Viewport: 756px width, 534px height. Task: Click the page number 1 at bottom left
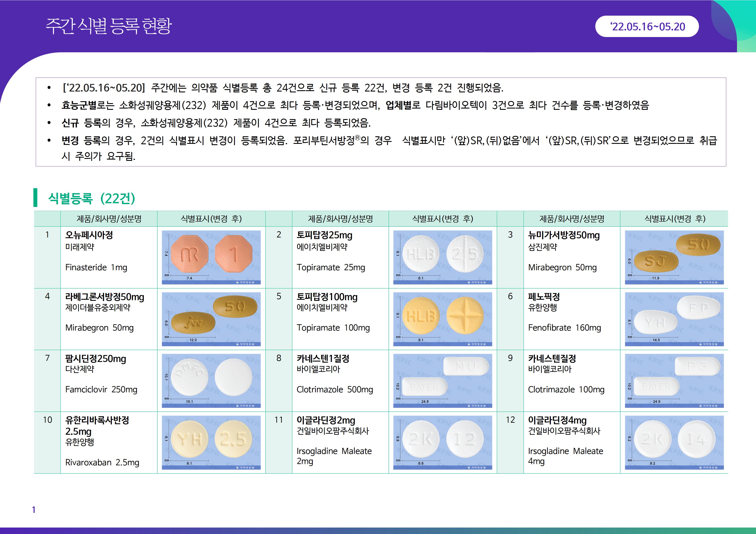coord(34,510)
